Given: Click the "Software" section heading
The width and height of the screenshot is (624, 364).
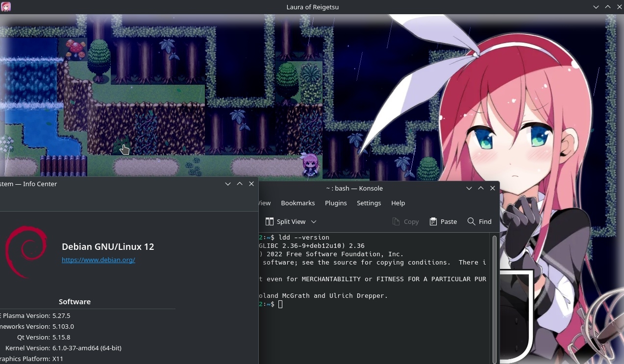Looking at the screenshot, I should [75, 302].
